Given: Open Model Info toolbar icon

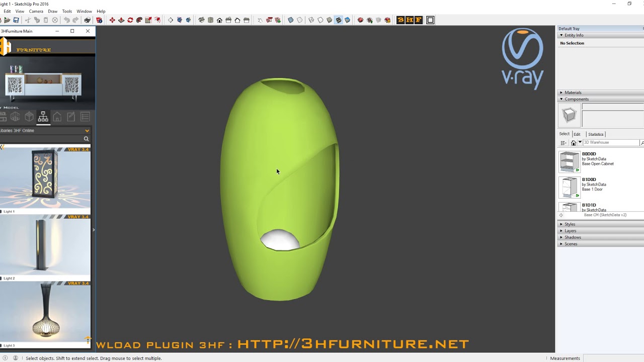Looking at the screenshot, I should coord(99,20).
